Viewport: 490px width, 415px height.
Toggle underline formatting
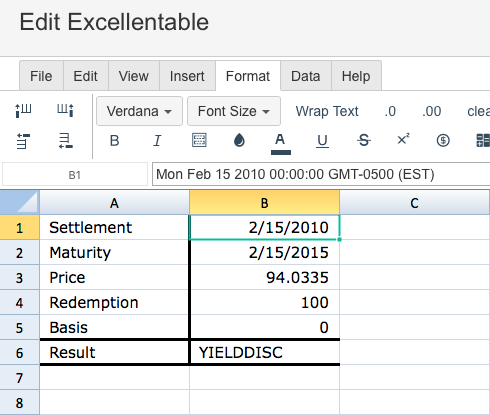click(x=322, y=141)
